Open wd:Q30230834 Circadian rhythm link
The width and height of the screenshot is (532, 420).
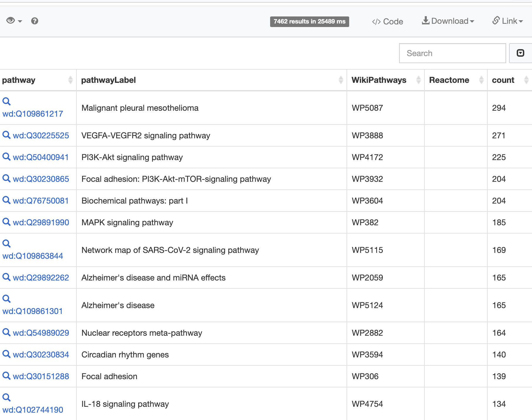coord(41,355)
